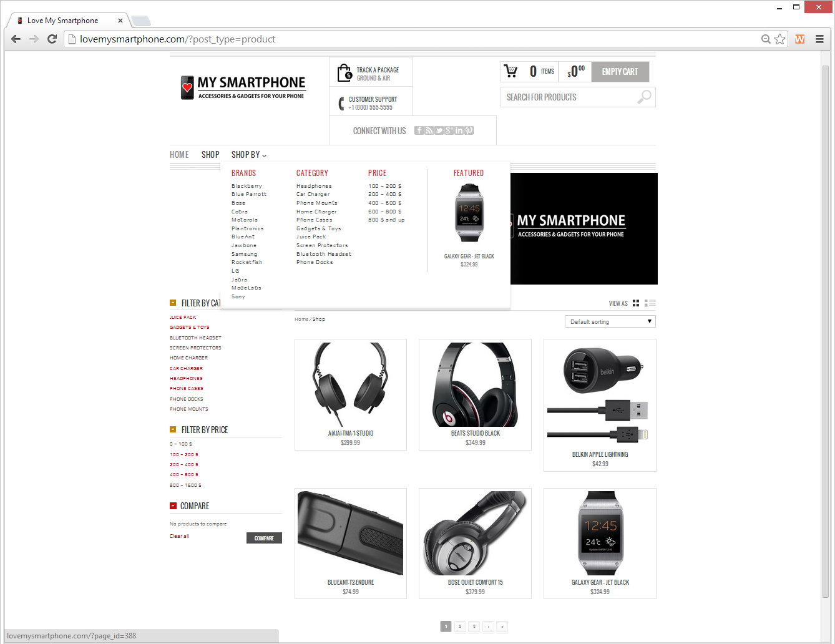
Task: Click the Facebook social icon
Action: pos(419,130)
